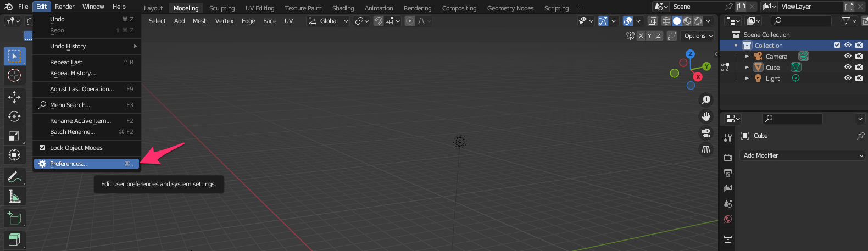
Task: Click the viewport zoom magnifier icon
Action: point(706,100)
